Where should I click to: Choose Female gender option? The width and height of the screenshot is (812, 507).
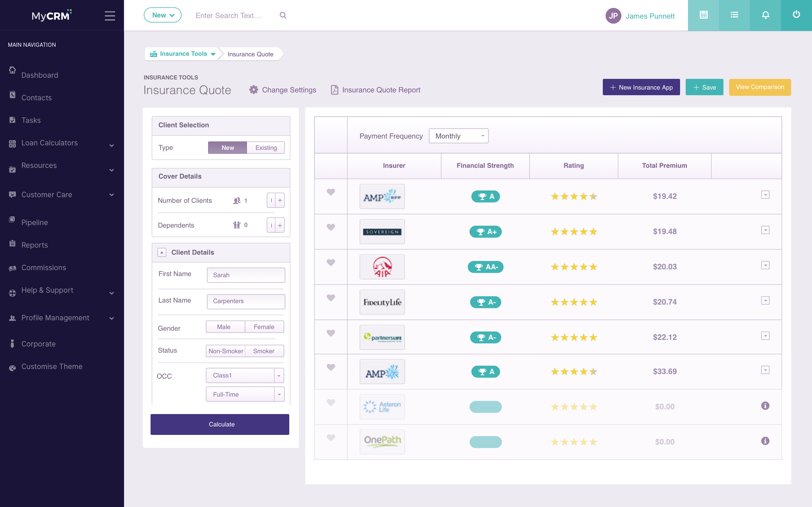264,327
